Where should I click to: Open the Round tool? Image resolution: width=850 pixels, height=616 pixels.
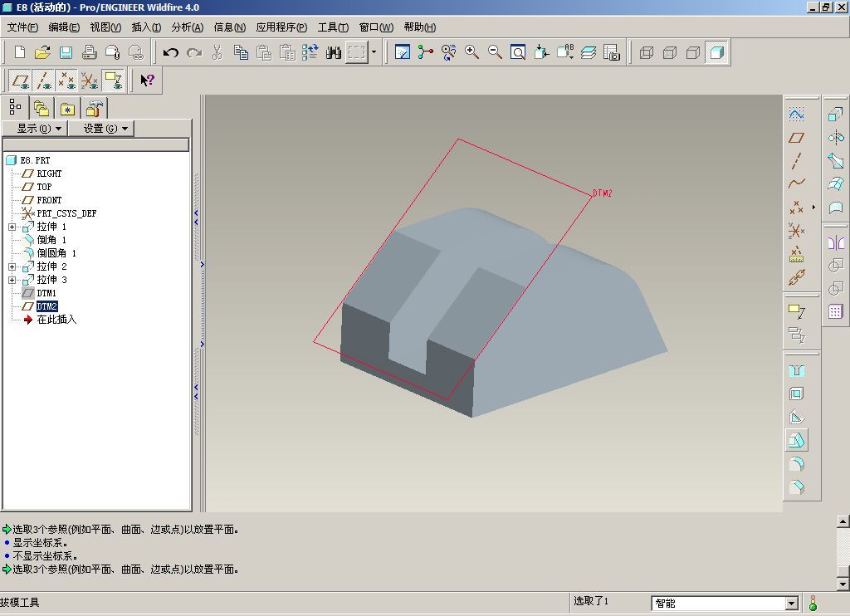click(796, 463)
